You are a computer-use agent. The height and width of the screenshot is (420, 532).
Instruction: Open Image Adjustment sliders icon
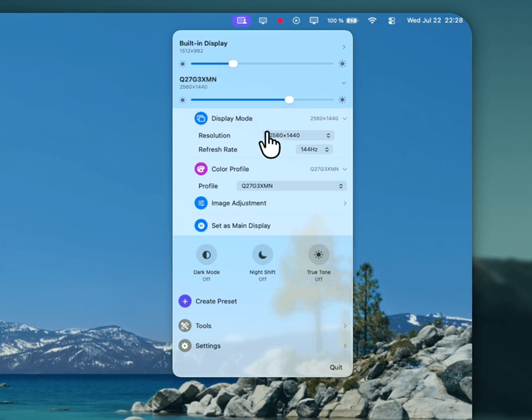click(x=201, y=203)
